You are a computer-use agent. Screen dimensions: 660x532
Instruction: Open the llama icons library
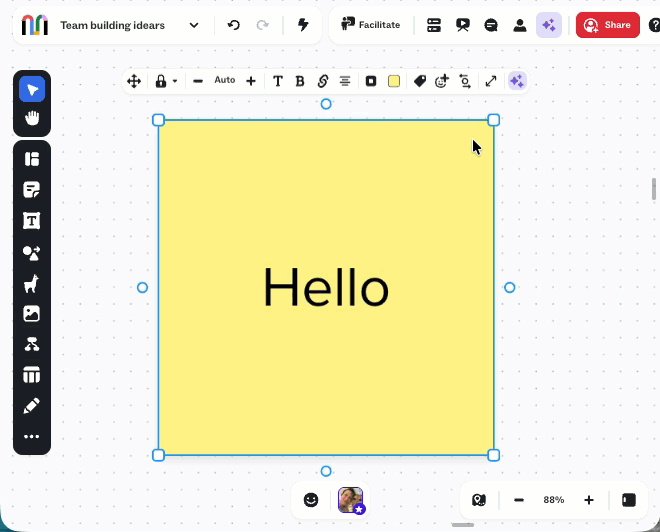32,283
